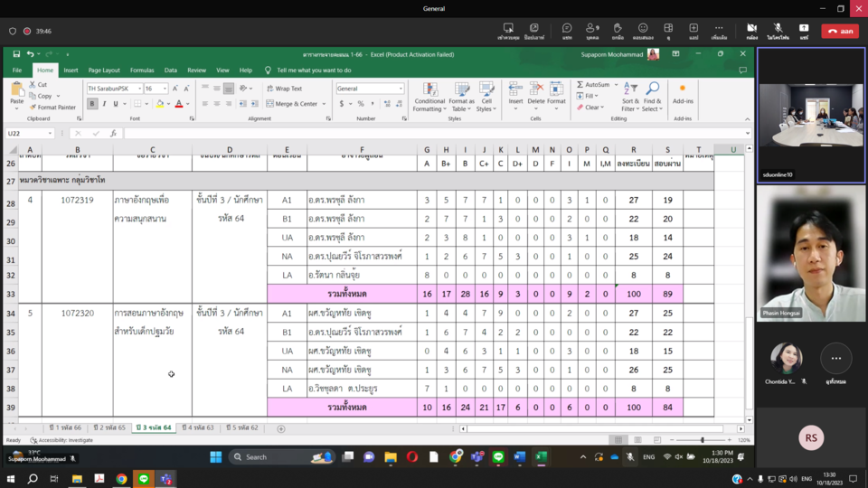Click the zoom slider in Excel status bar
868x488 pixels.
click(x=703, y=440)
